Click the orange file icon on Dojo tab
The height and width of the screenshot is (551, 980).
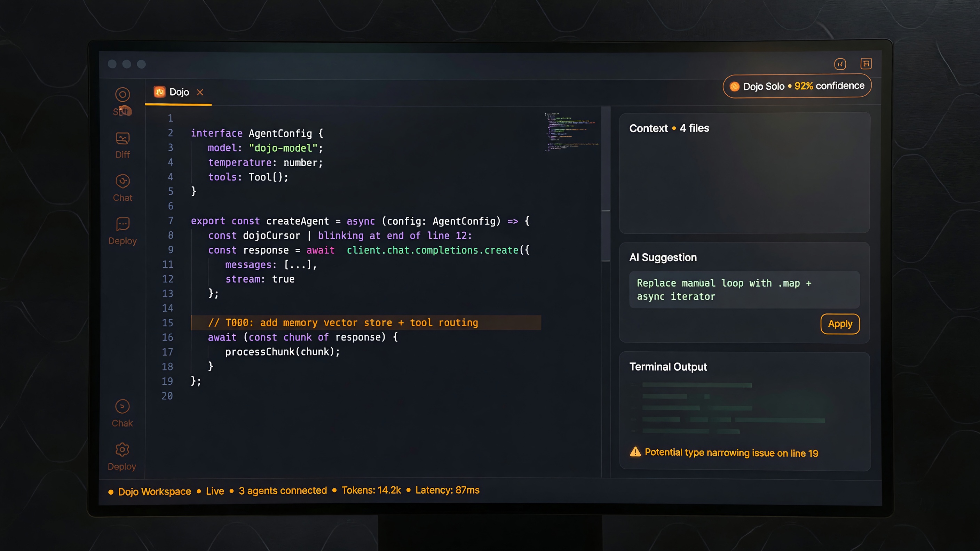pos(159,91)
